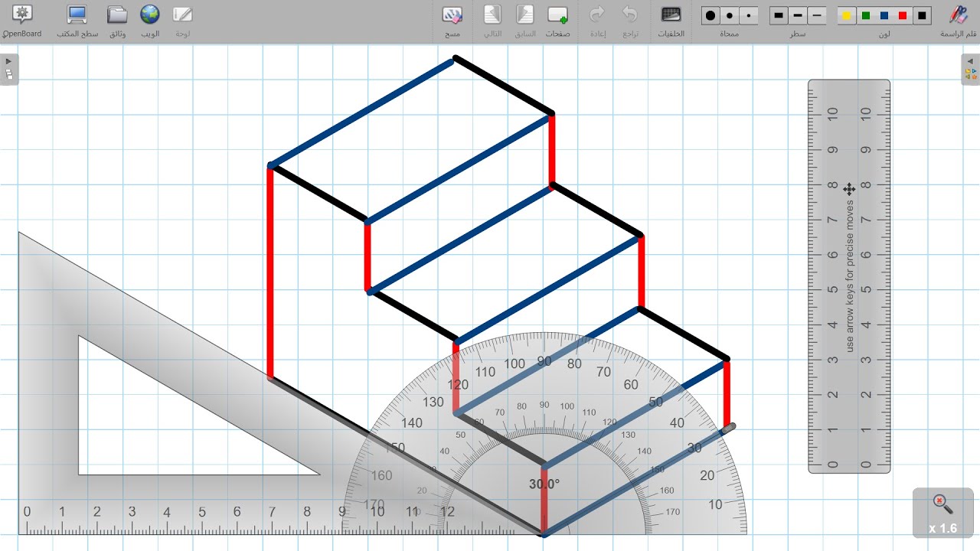Pick the red pen color
Image resolution: width=980 pixels, height=551 pixels.
click(903, 15)
